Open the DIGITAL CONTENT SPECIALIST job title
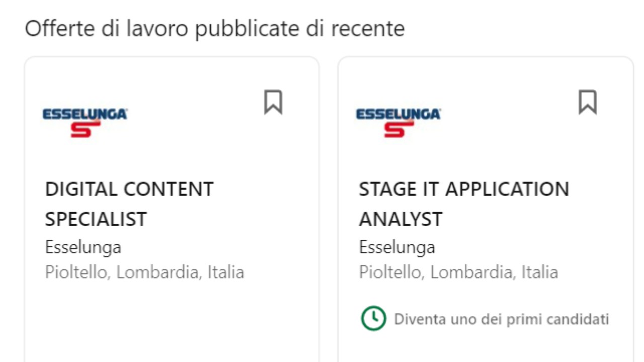This screenshot has height=362, width=644. (129, 190)
